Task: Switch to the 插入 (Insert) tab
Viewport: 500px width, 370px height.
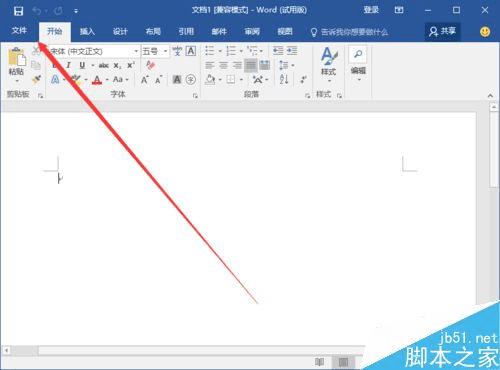Action: (87, 32)
